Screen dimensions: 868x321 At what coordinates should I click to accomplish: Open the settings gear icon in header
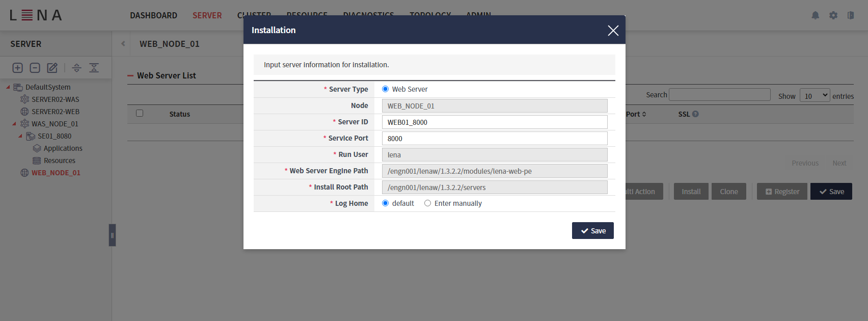tap(833, 15)
